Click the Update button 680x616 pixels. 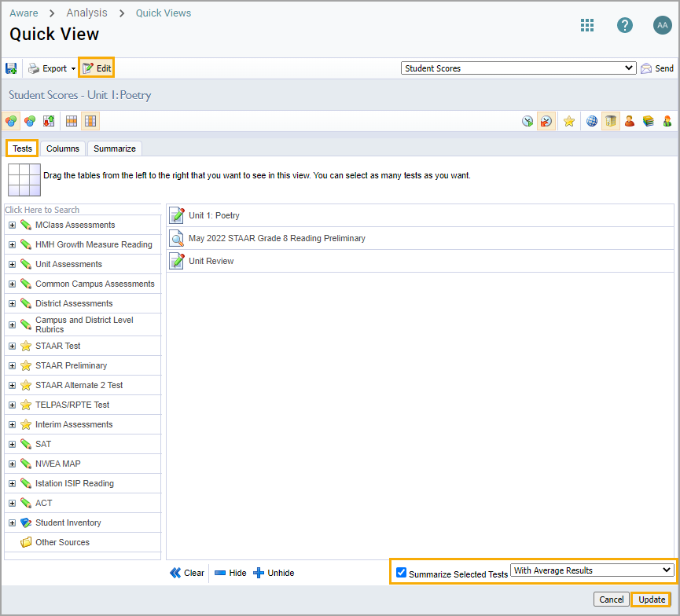[652, 599]
